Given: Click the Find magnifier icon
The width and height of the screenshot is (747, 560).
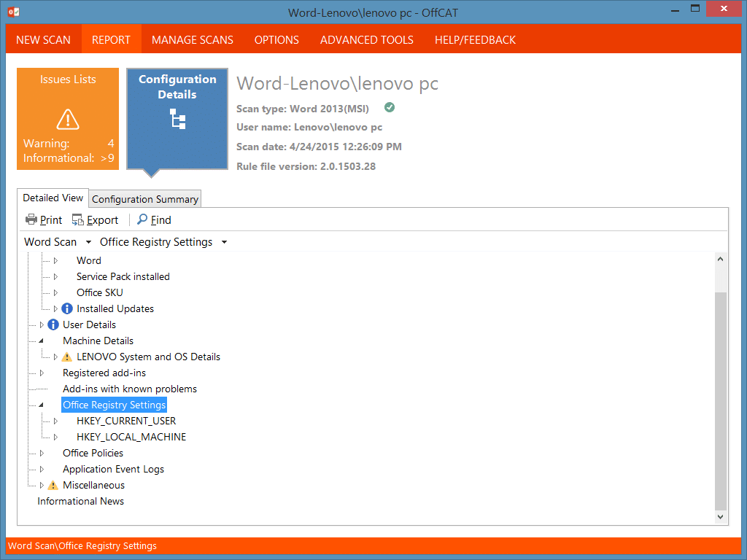Looking at the screenshot, I should [141, 219].
